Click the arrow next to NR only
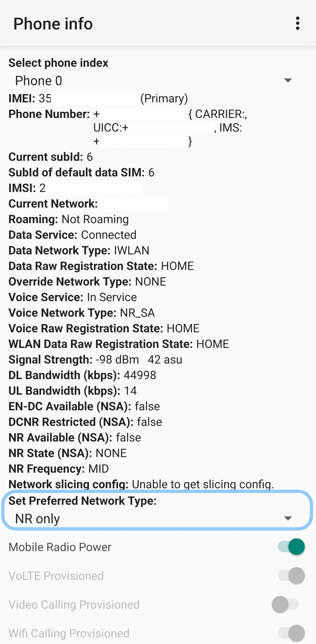The height and width of the screenshot is (644, 316). [x=288, y=518]
